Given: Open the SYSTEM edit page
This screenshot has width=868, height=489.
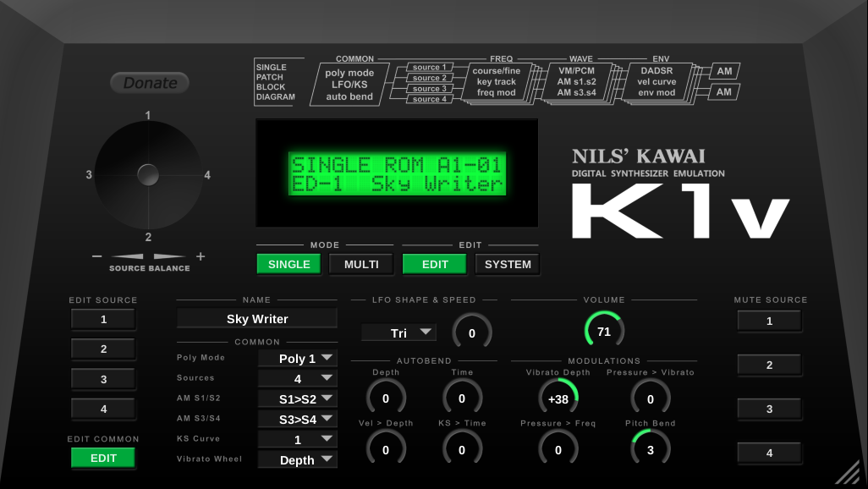Looking at the screenshot, I should click(x=508, y=264).
